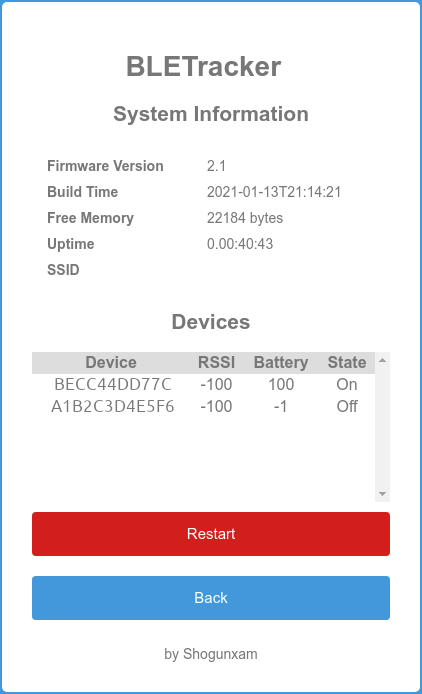Click the devices list scroll up arrow
Viewport: 422px width, 694px height.
pyautogui.click(x=383, y=360)
